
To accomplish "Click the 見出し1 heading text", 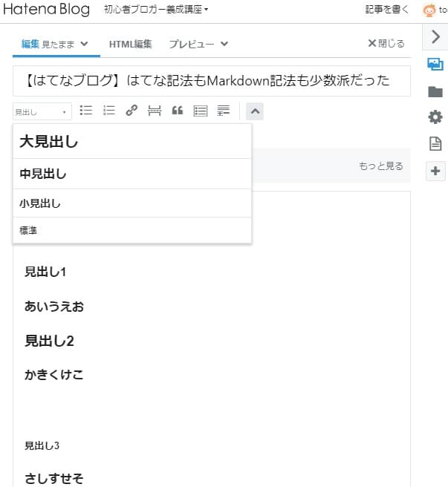I will click(x=45, y=272).
